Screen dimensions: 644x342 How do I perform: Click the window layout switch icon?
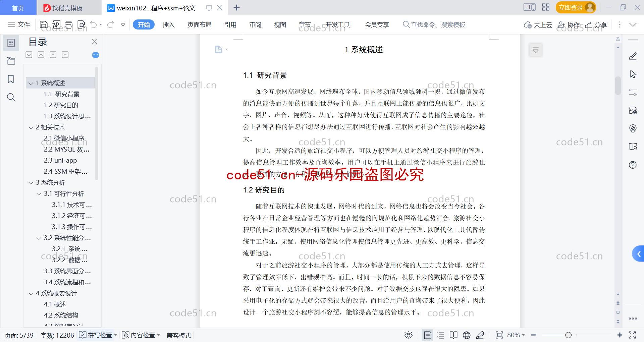529,7
